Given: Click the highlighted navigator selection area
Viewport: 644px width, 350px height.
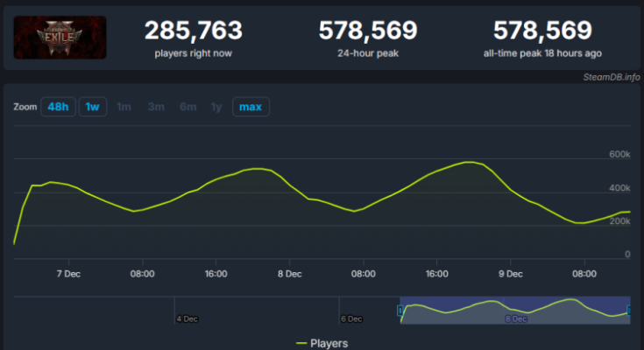Looking at the screenshot, I should coord(515,311).
